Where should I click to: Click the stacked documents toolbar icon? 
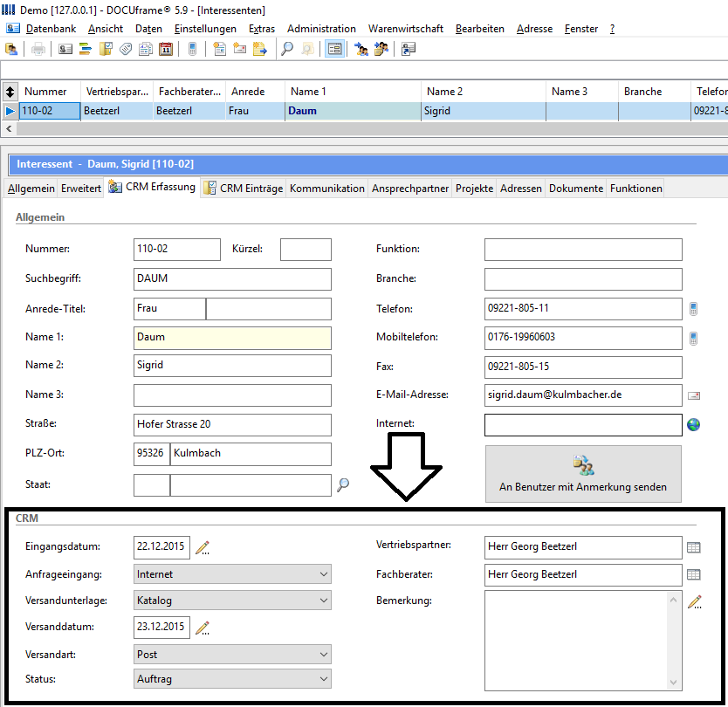[x=146, y=49]
